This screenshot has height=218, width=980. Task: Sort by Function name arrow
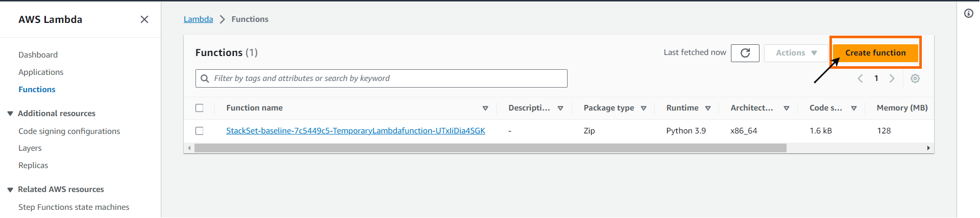point(485,108)
